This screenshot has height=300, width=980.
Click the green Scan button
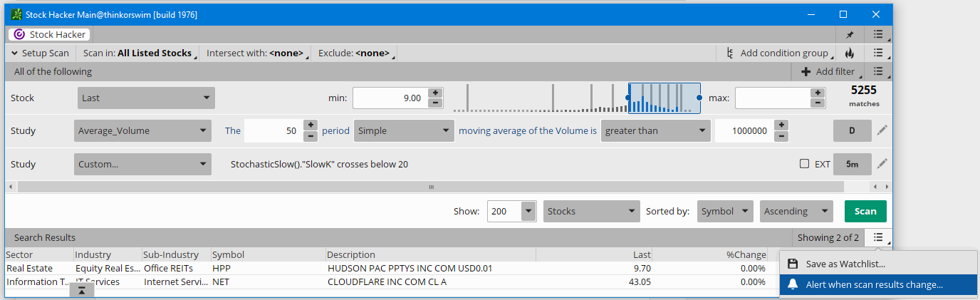865,211
